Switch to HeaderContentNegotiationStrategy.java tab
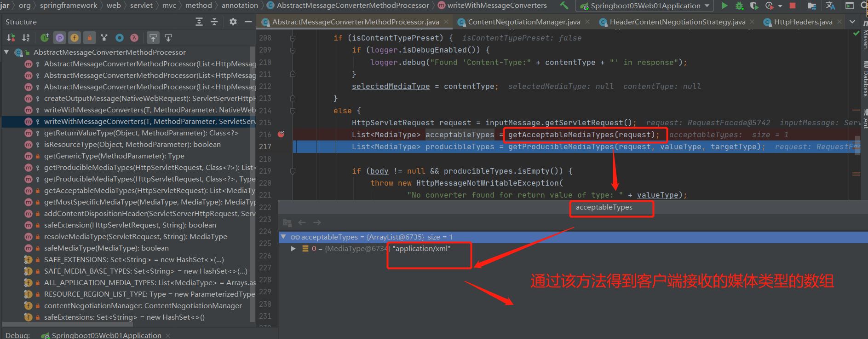Screen dimensions: 868x339 tap(677, 22)
